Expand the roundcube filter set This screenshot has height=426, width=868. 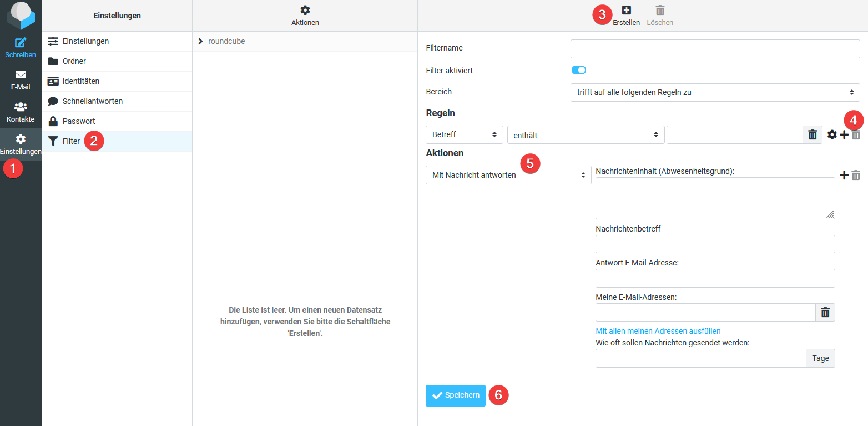[200, 41]
